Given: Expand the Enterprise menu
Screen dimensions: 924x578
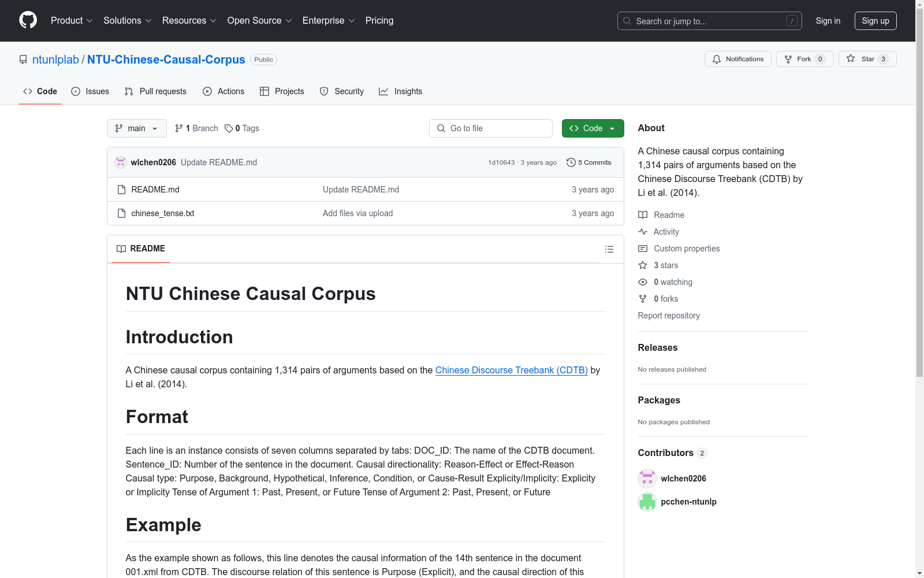Looking at the screenshot, I should pos(329,20).
